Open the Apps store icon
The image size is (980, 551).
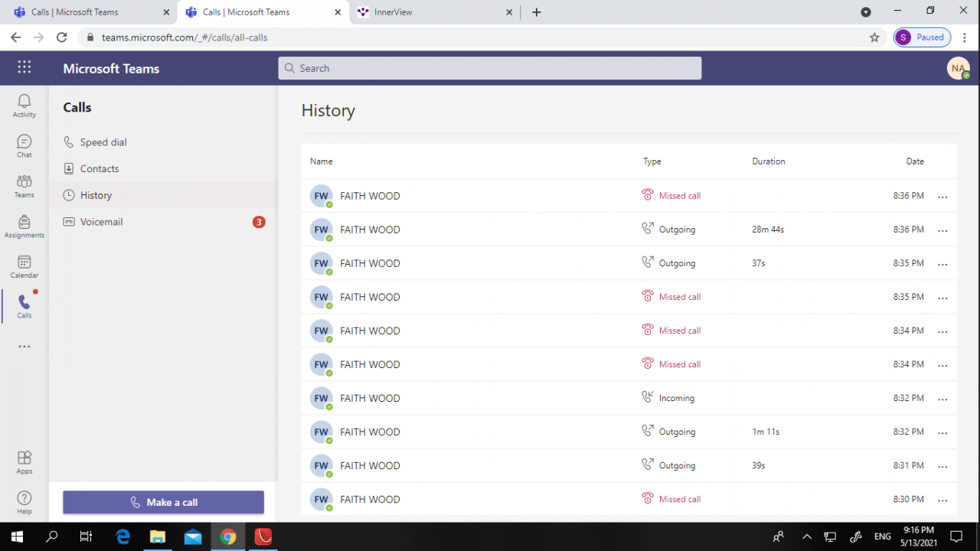click(24, 462)
